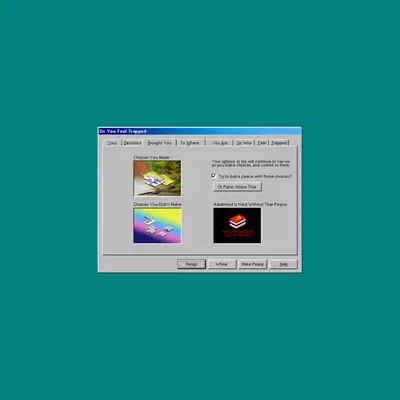This screenshot has height=400, width=400.
Task: Choose the Make Peace button
Action: 252,264
